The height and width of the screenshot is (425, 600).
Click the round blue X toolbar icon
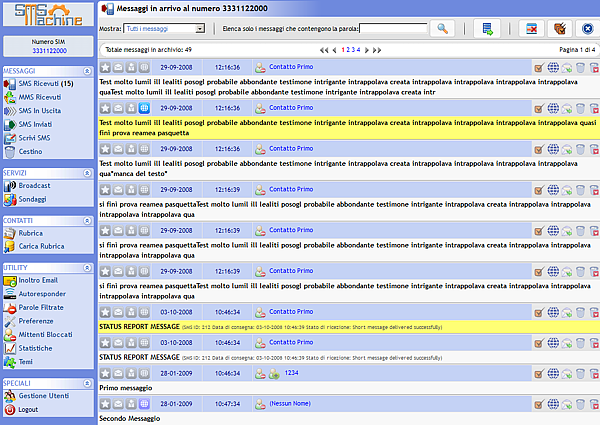point(587,29)
